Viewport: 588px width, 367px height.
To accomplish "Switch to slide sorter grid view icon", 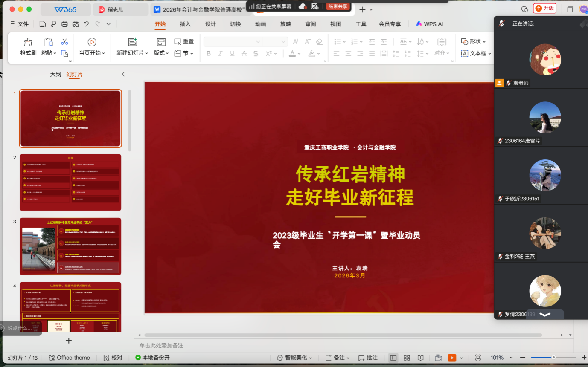I will (x=407, y=358).
